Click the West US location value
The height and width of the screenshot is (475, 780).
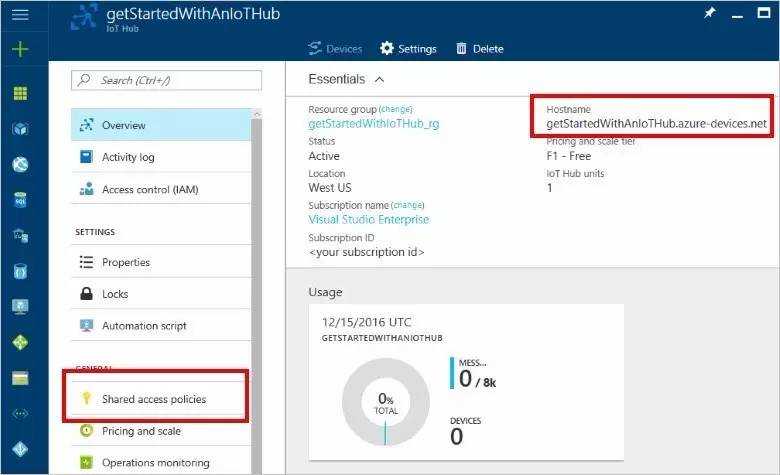330,188
